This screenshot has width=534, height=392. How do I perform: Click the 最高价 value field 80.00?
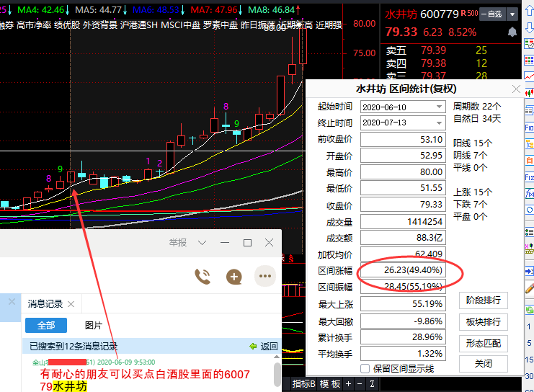click(403, 172)
